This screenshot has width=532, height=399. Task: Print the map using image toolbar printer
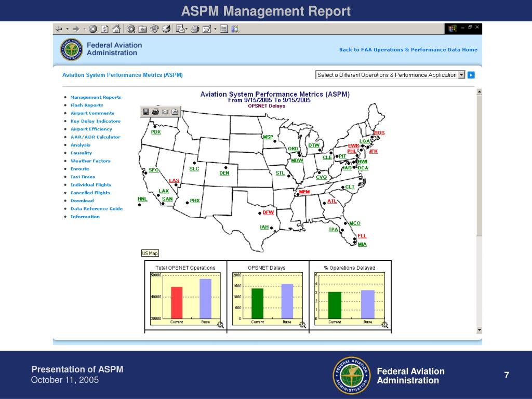(155, 112)
